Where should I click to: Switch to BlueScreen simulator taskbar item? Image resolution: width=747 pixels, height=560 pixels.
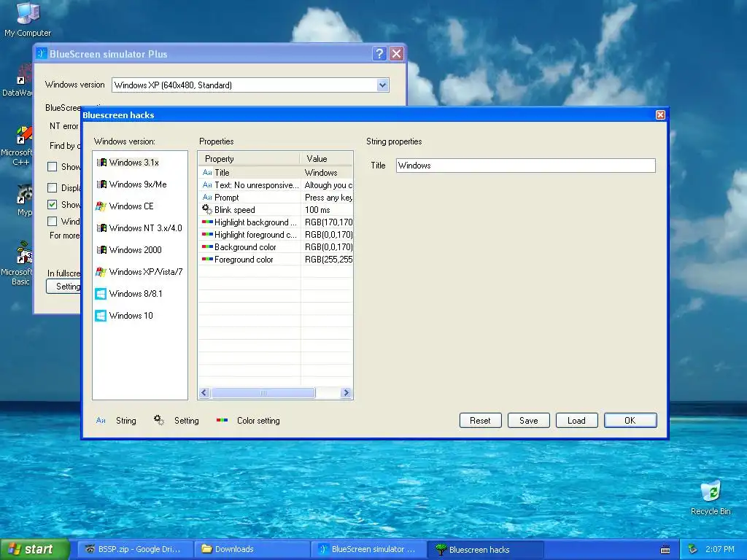[x=368, y=550]
